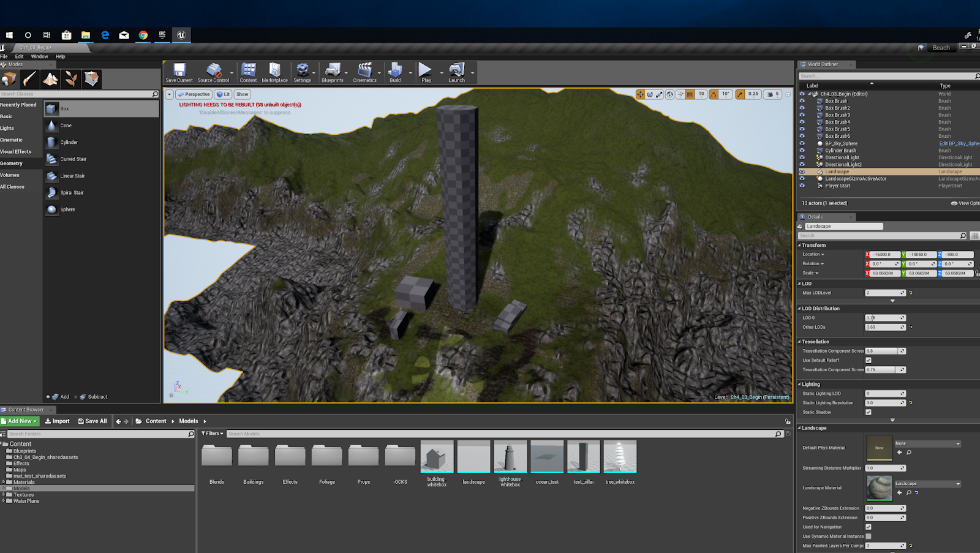Viewport: 980px width, 553px height.
Task: Click the Launch toolbar icon
Action: (x=456, y=72)
